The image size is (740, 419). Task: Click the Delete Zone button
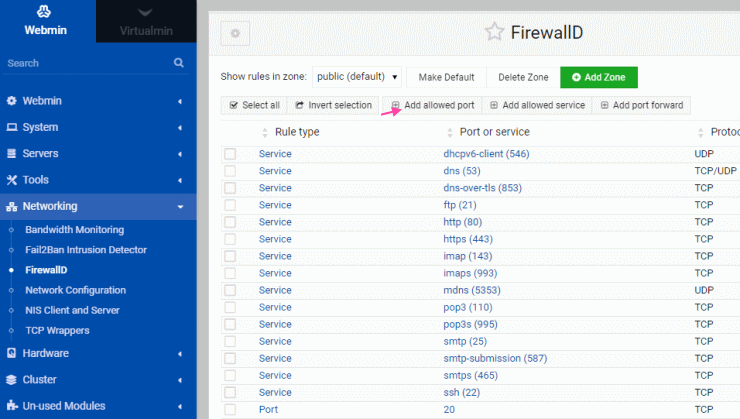coord(523,77)
